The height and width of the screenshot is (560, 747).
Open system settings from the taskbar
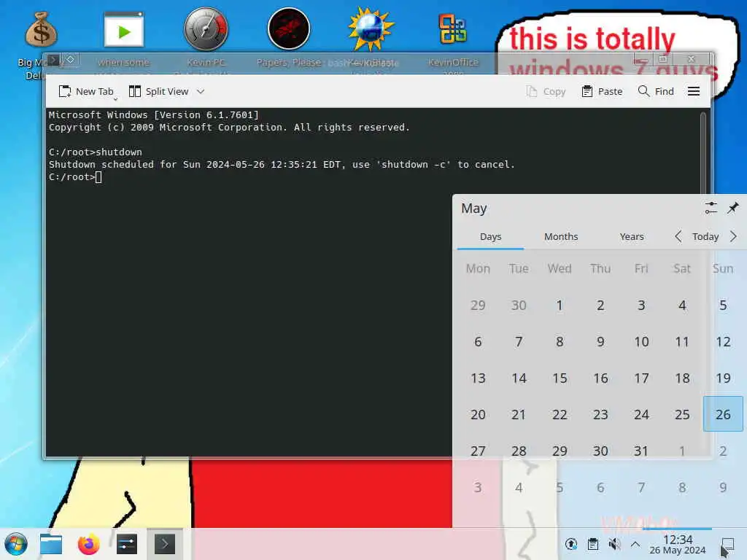127,544
